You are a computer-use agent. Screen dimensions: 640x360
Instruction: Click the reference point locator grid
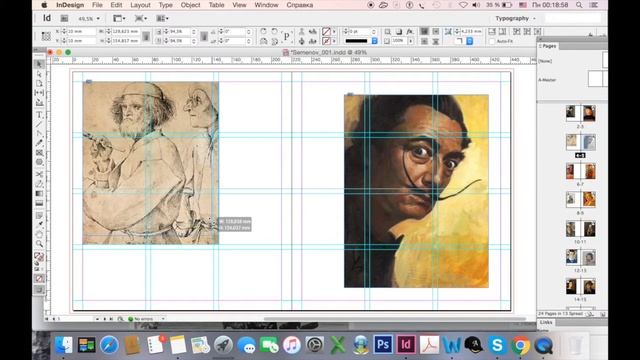(46, 36)
